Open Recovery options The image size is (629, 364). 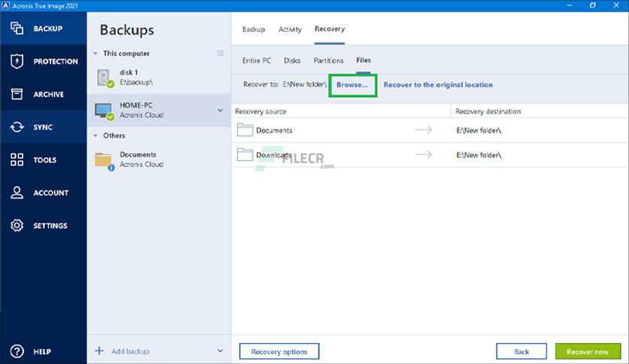279,351
